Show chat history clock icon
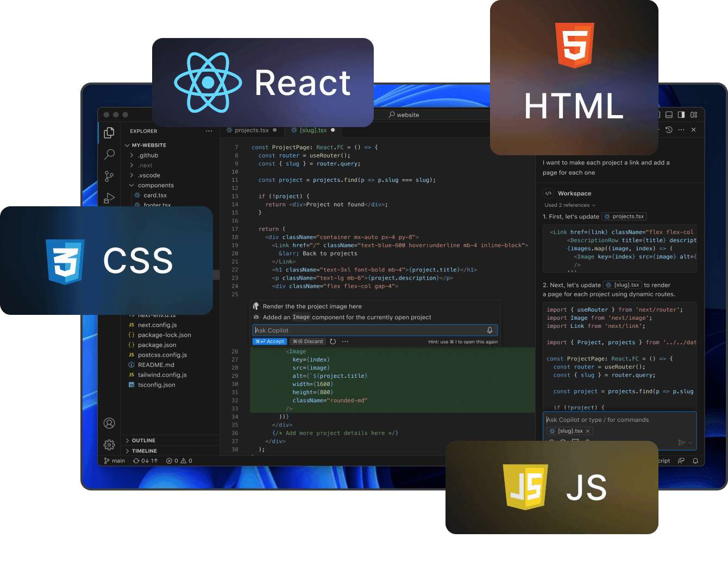Viewport: 728px width, 570px height. tap(669, 130)
